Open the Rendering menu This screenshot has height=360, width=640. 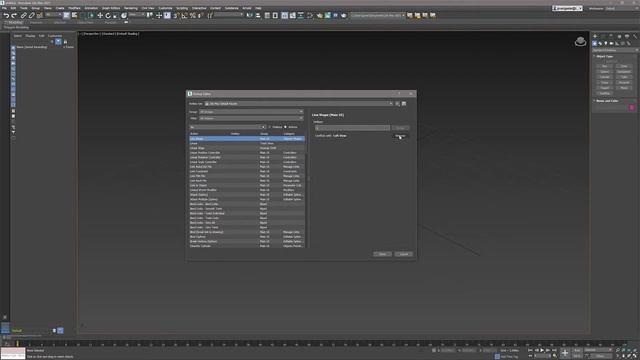click(x=131, y=8)
